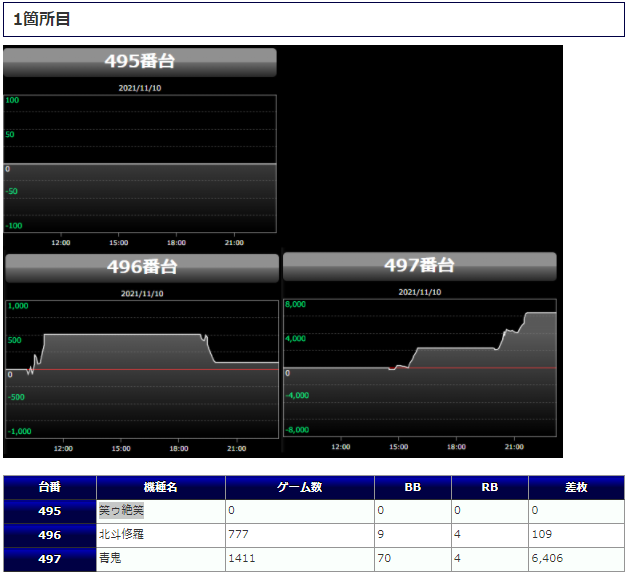Click the 497番台 slump graph

[x=420, y=368]
